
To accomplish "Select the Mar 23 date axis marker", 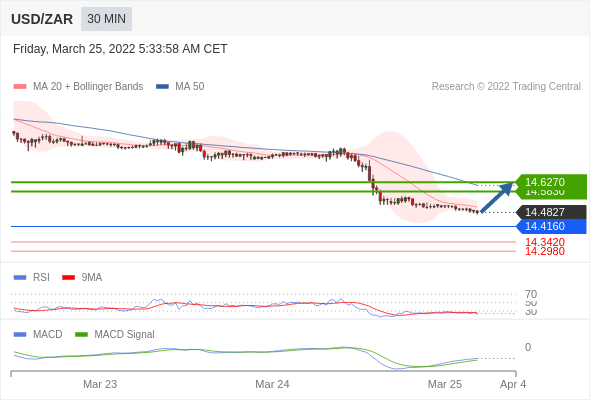I will [100, 384].
